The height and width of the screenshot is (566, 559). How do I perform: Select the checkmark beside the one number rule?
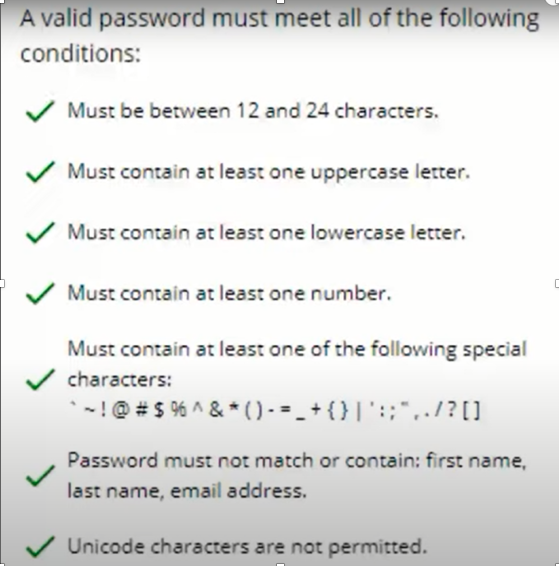click(40, 293)
